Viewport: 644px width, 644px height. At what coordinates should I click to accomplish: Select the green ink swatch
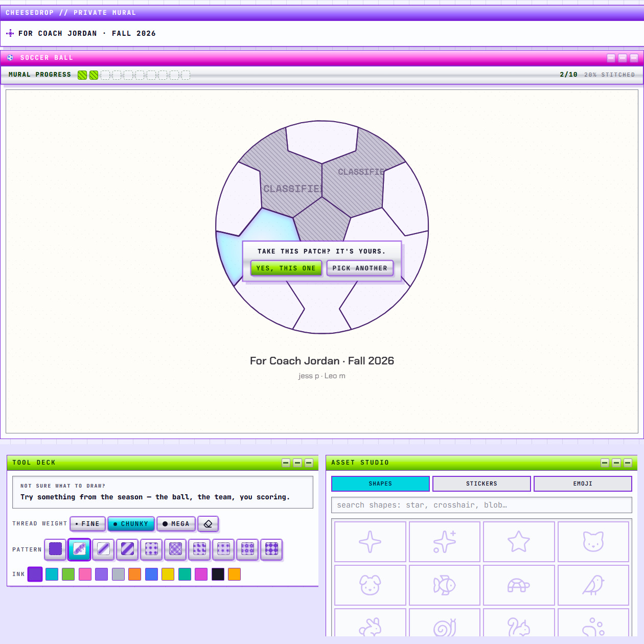pyautogui.click(x=68, y=574)
